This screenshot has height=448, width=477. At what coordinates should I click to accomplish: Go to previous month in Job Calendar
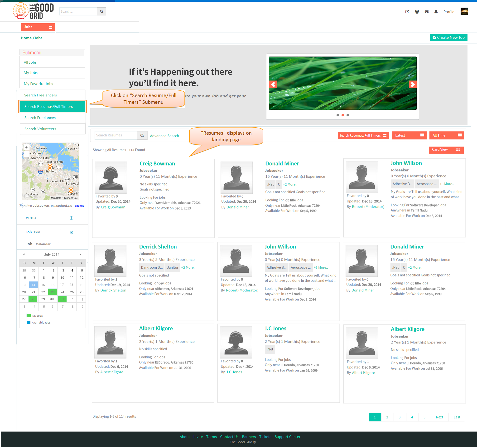pyautogui.click(x=24, y=254)
